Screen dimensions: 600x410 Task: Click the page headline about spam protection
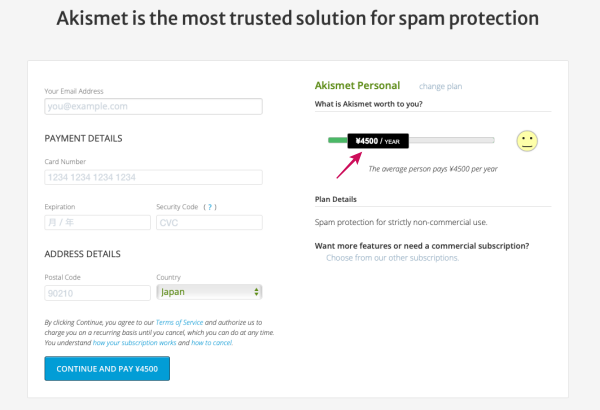(x=299, y=19)
